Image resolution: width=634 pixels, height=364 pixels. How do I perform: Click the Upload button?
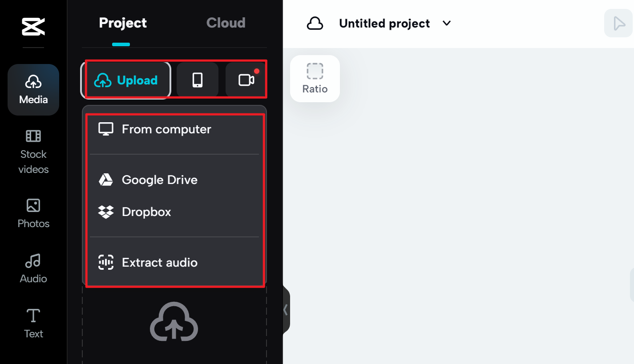click(126, 80)
